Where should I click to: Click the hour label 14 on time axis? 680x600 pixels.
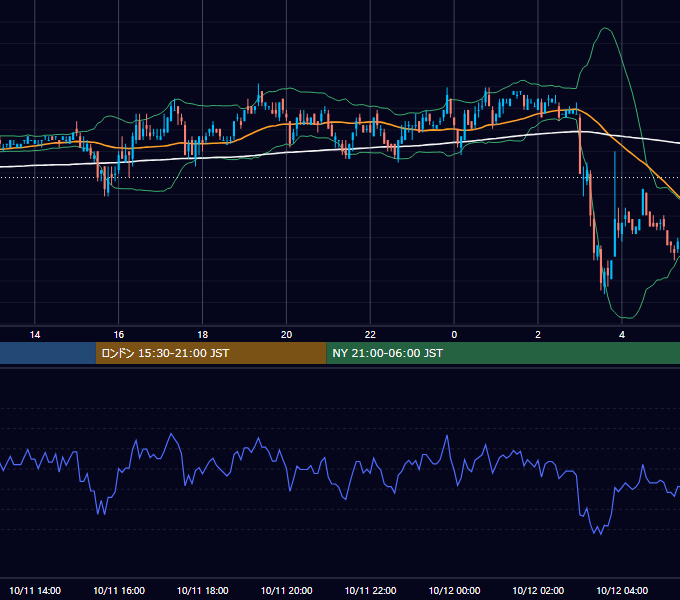[x=35, y=335]
